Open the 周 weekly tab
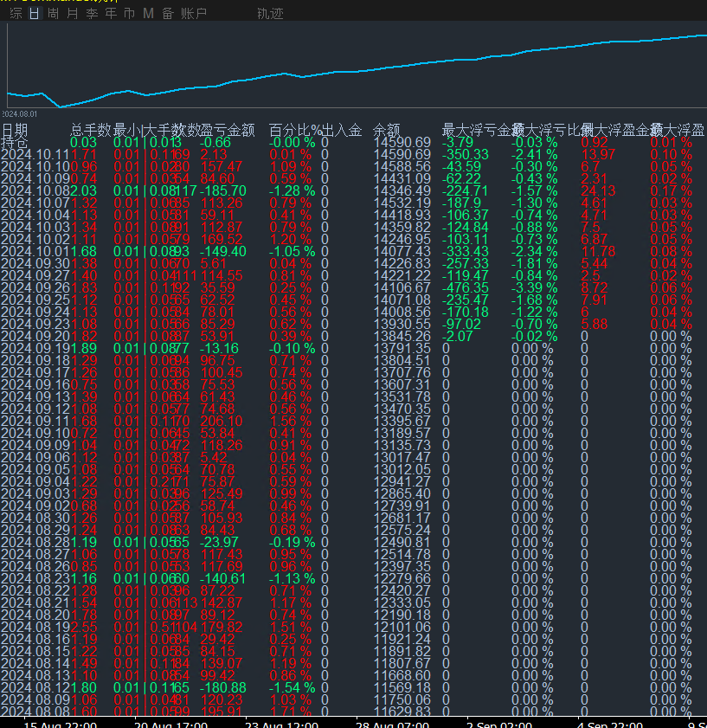This screenshot has width=707, height=728. (54, 14)
